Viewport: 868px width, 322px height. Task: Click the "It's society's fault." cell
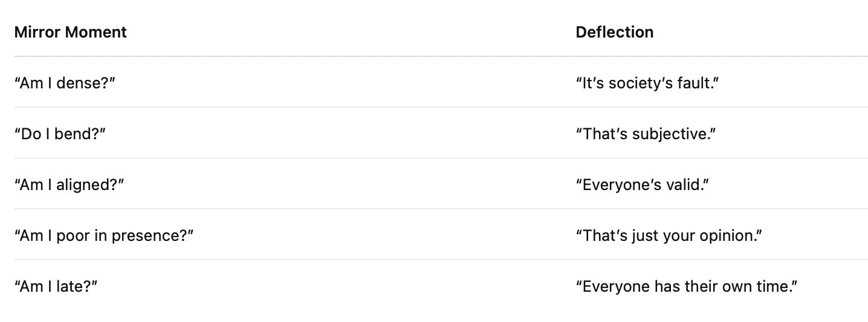point(649,82)
